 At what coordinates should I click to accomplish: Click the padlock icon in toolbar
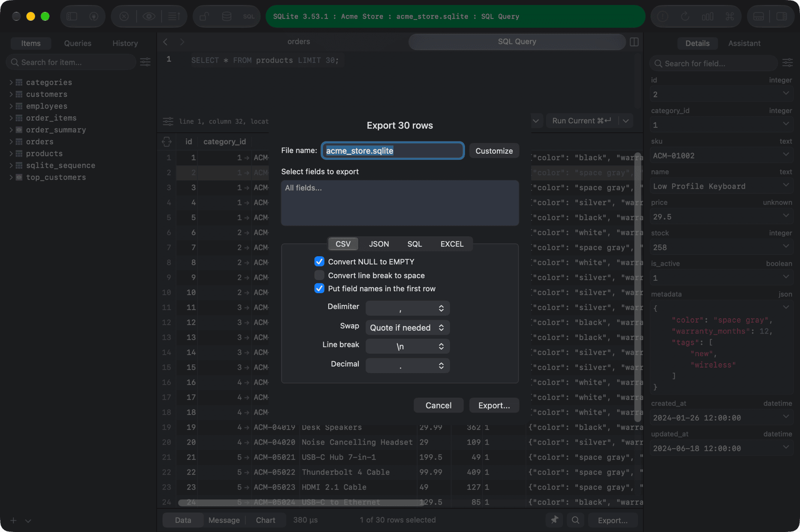click(204, 16)
